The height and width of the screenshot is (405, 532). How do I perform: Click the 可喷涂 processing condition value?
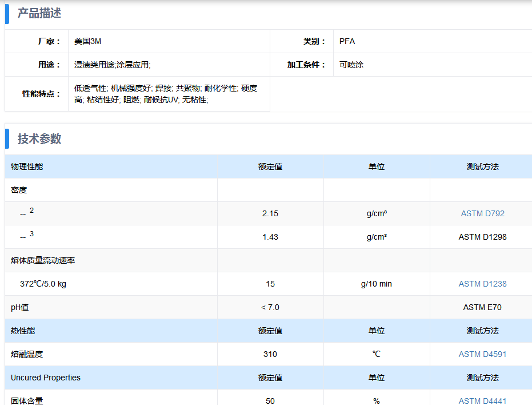pos(351,65)
